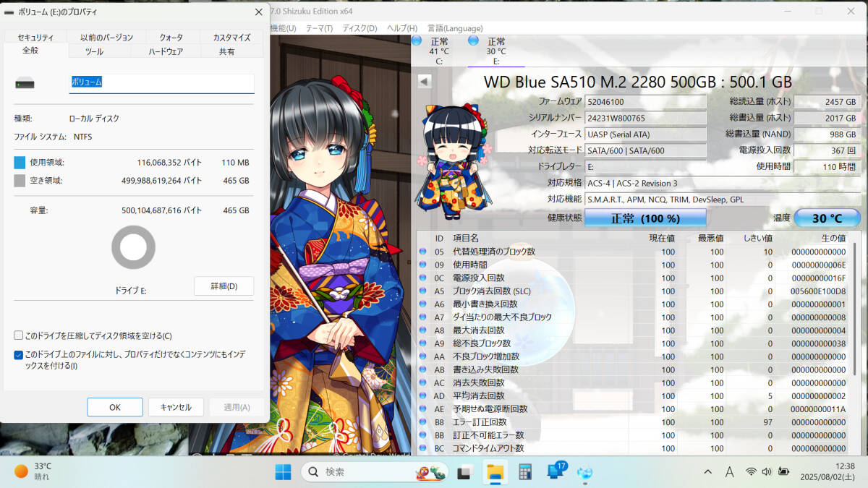
Task: Select the C: drive status orb
Action: click(417, 41)
